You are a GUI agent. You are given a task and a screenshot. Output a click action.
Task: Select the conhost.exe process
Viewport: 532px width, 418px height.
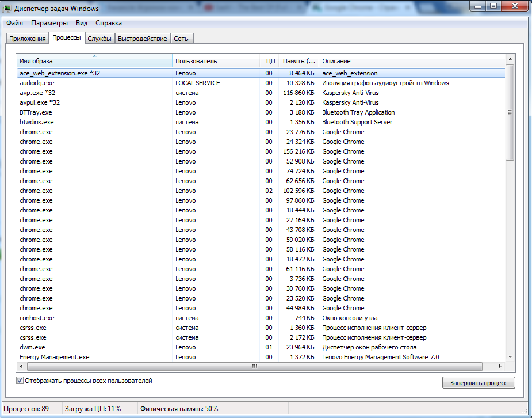tap(261, 318)
